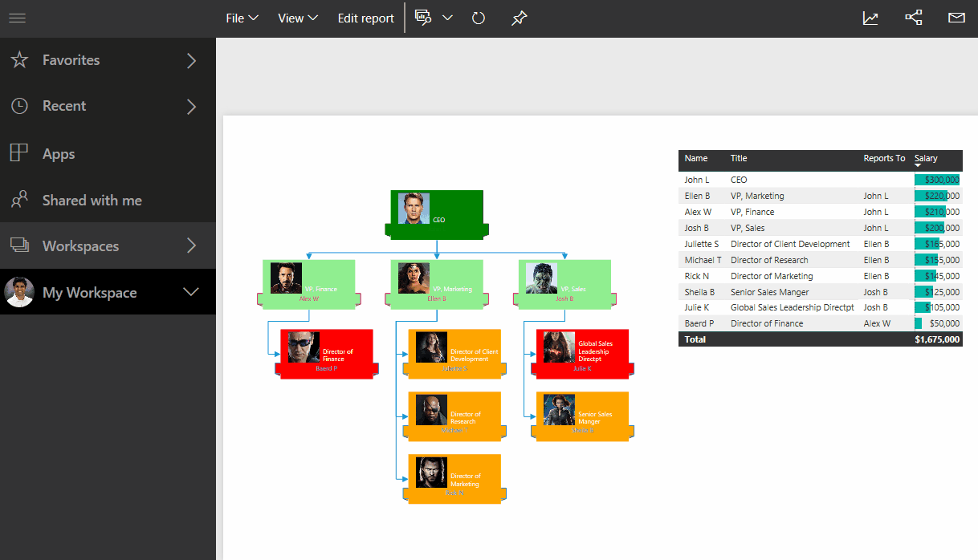Open Recent in the sidebar
Viewport: 978px width, 560px height.
coord(108,106)
